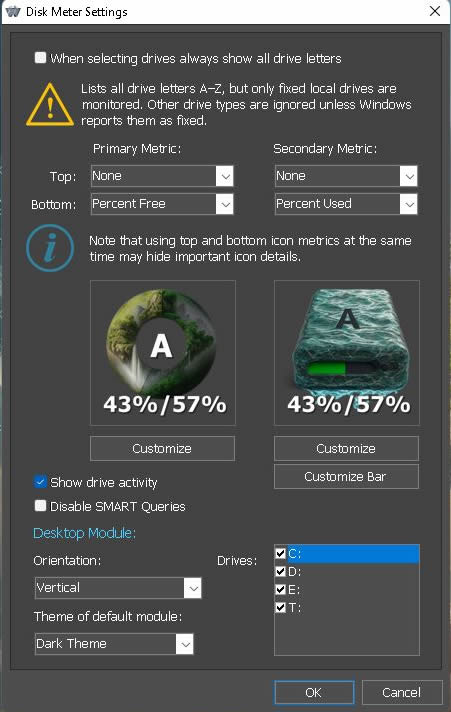Click the Desktop Module heading text
451x712 pixels.
(84, 533)
